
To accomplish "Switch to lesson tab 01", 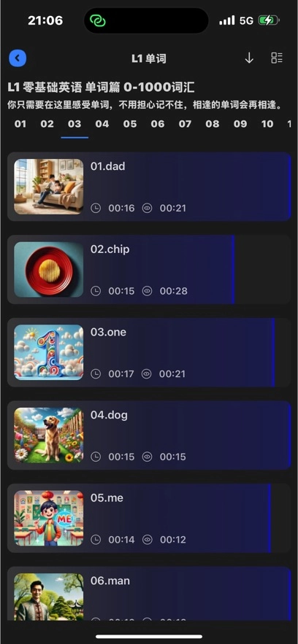I will (x=20, y=124).
